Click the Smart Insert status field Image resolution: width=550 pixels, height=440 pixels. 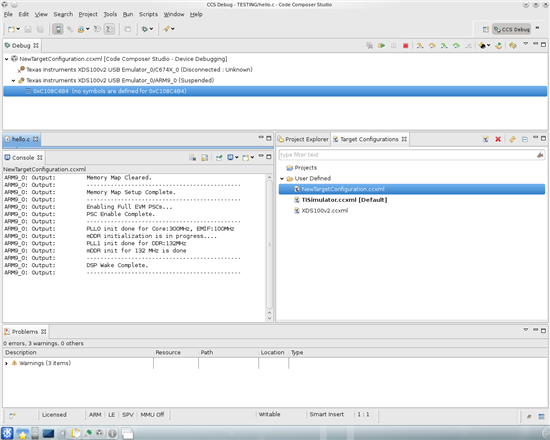click(x=327, y=414)
